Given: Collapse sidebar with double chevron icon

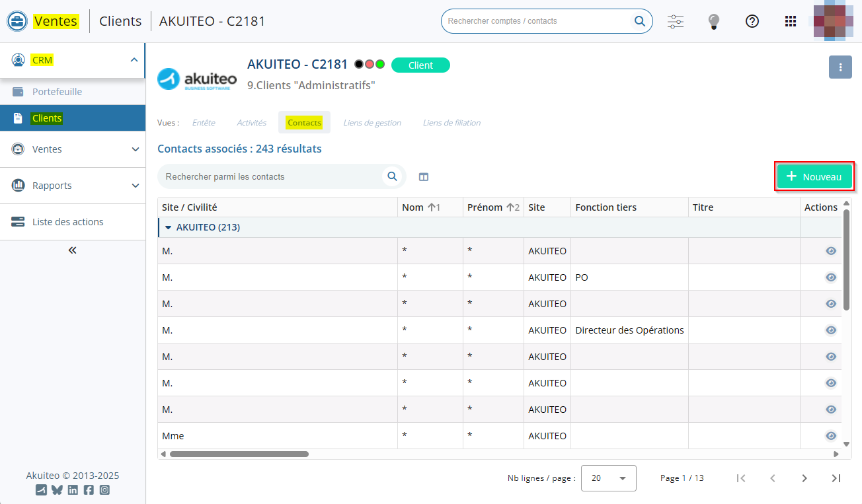Looking at the screenshot, I should click(73, 250).
